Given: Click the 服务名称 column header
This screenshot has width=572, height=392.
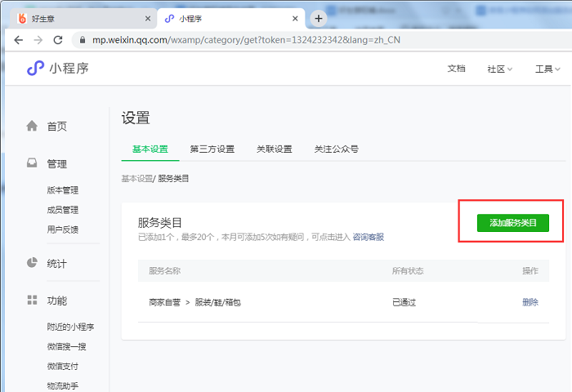Looking at the screenshot, I should coord(164,270).
